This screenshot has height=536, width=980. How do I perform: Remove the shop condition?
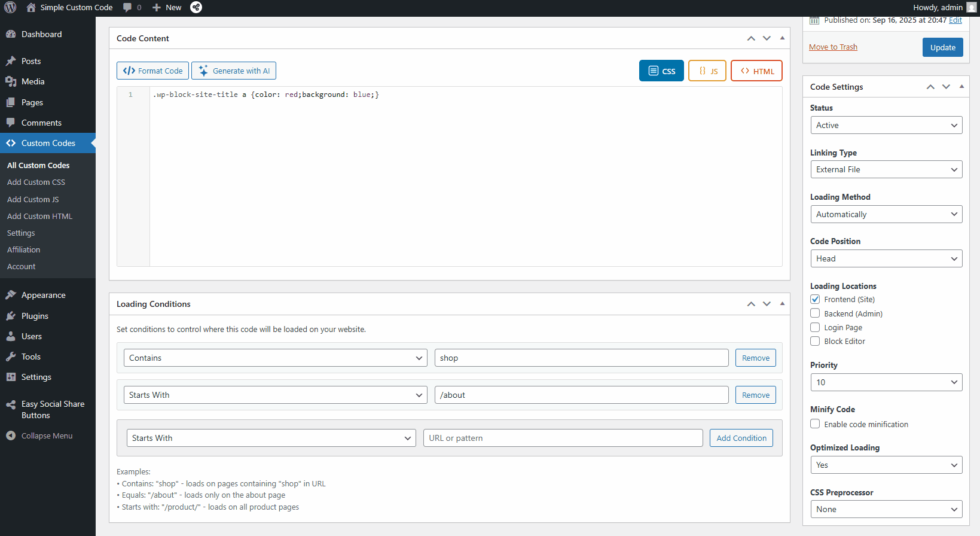click(756, 358)
